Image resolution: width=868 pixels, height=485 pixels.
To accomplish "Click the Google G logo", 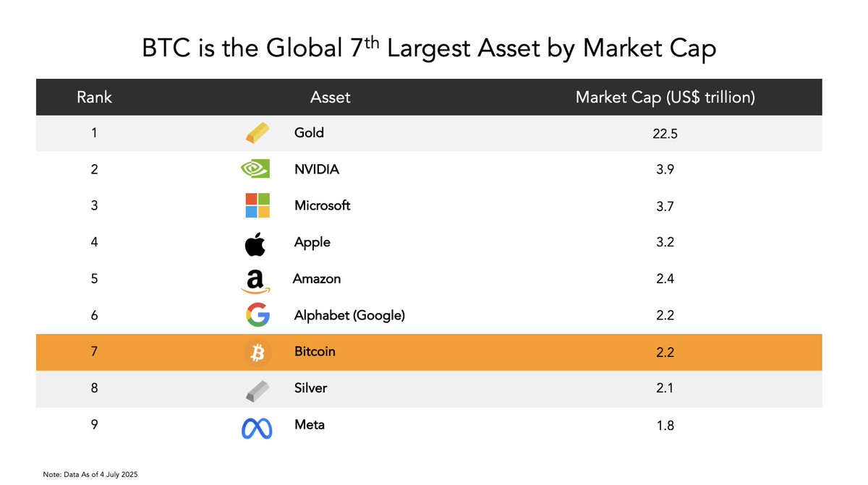I will coord(256,317).
